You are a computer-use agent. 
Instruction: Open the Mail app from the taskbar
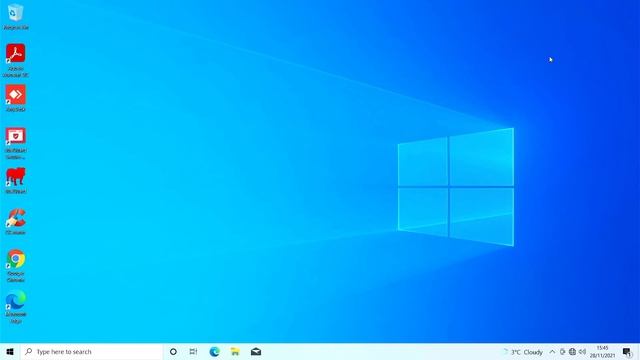coord(256,351)
